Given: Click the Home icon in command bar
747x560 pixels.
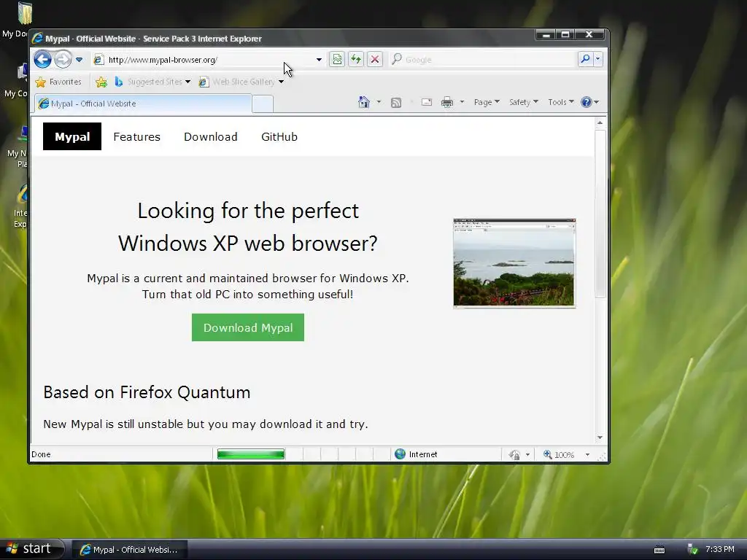Looking at the screenshot, I should pos(364,102).
